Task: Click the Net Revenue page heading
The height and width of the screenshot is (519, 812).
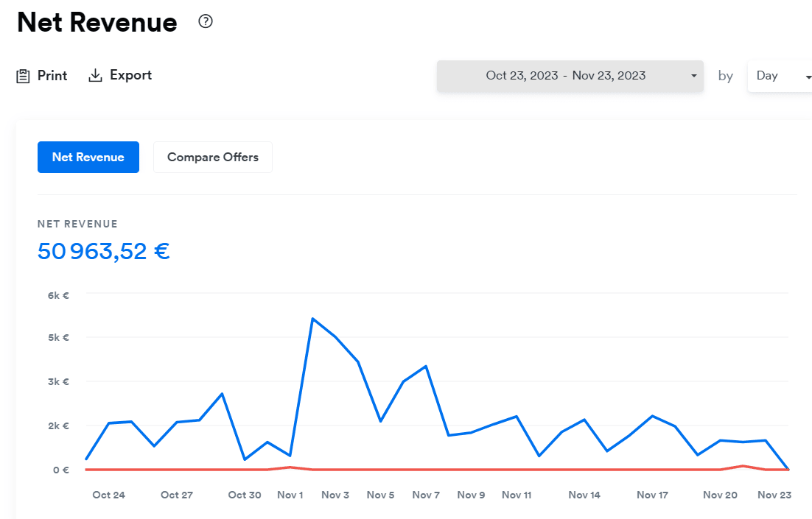Action: click(97, 23)
